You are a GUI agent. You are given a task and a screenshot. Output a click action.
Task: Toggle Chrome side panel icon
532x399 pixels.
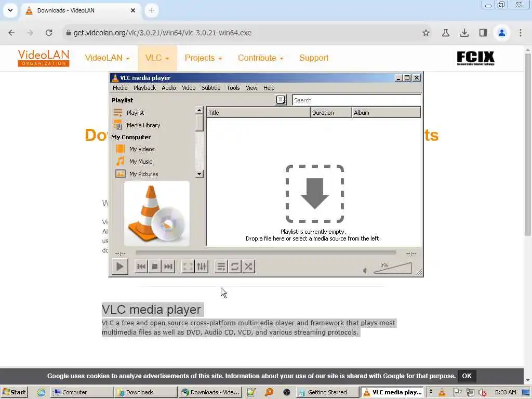(483, 33)
